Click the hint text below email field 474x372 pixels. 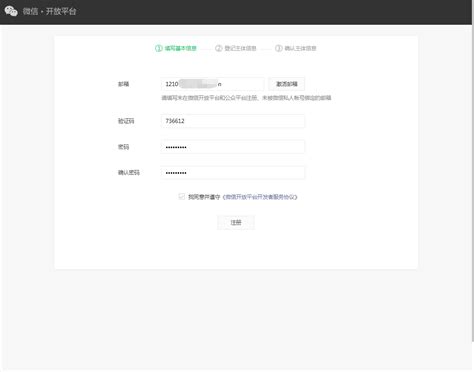point(246,98)
